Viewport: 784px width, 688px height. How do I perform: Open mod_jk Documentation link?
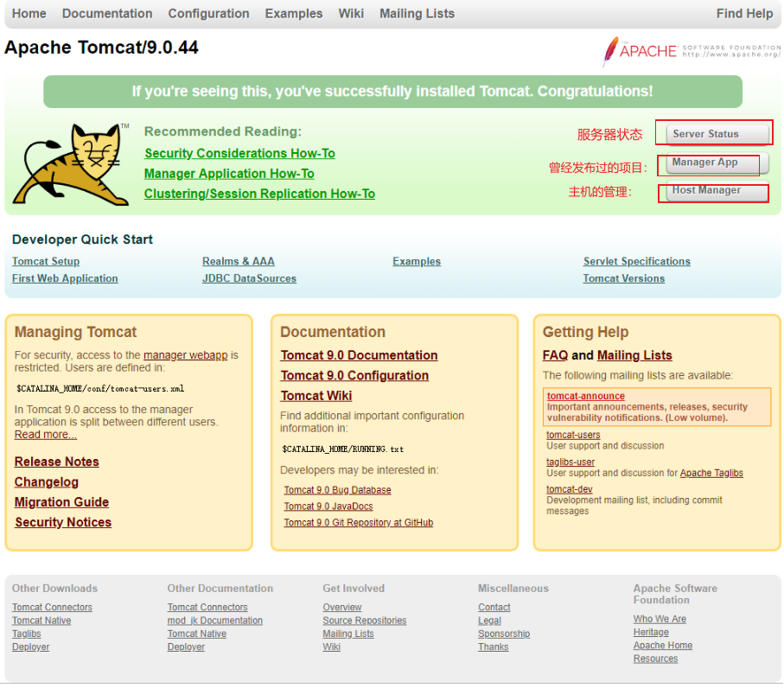click(x=215, y=621)
